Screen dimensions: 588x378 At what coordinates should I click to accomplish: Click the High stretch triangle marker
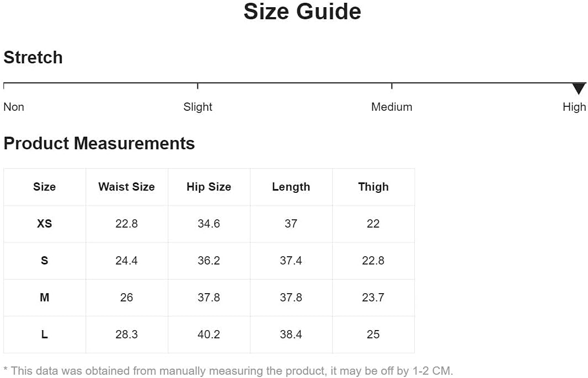[x=578, y=88]
